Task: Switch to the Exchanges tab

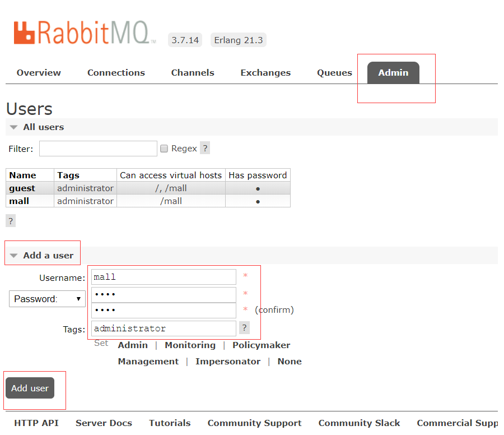Action: click(x=265, y=73)
